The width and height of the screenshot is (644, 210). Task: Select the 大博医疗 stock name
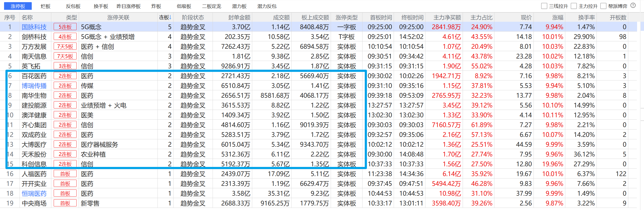pyautogui.click(x=34, y=145)
